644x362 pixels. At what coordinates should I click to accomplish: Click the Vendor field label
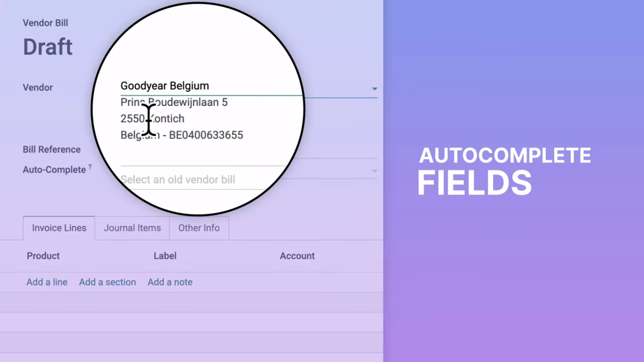(38, 88)
